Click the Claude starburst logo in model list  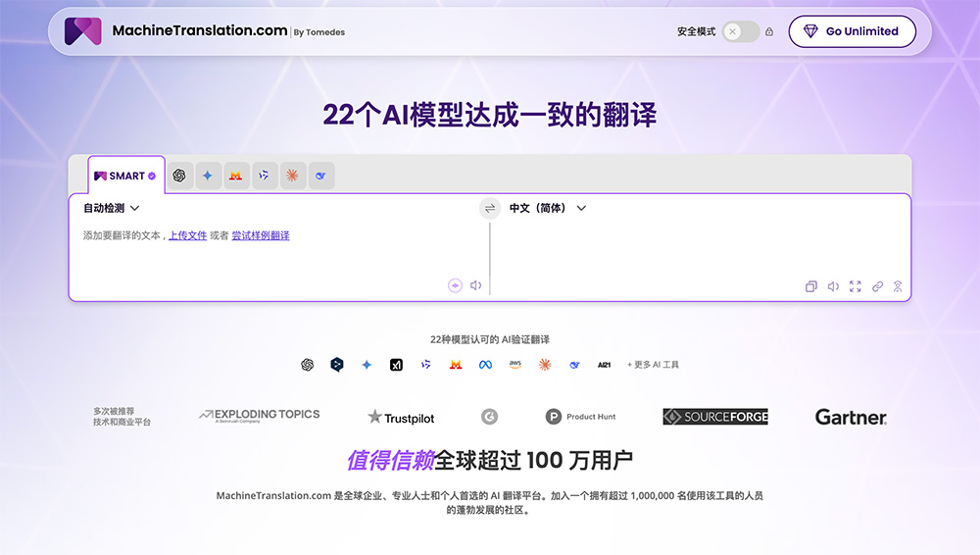coord(545,365)
